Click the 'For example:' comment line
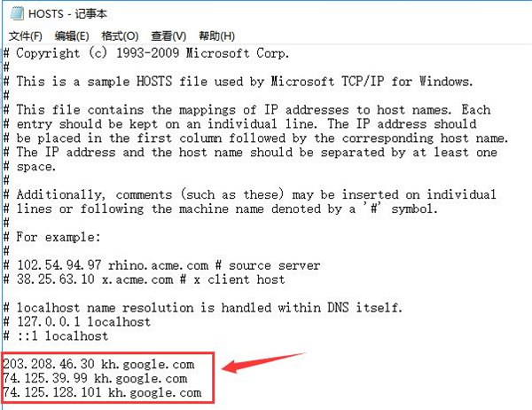This screenshot has width=532, height=410. tap(52, 237)
